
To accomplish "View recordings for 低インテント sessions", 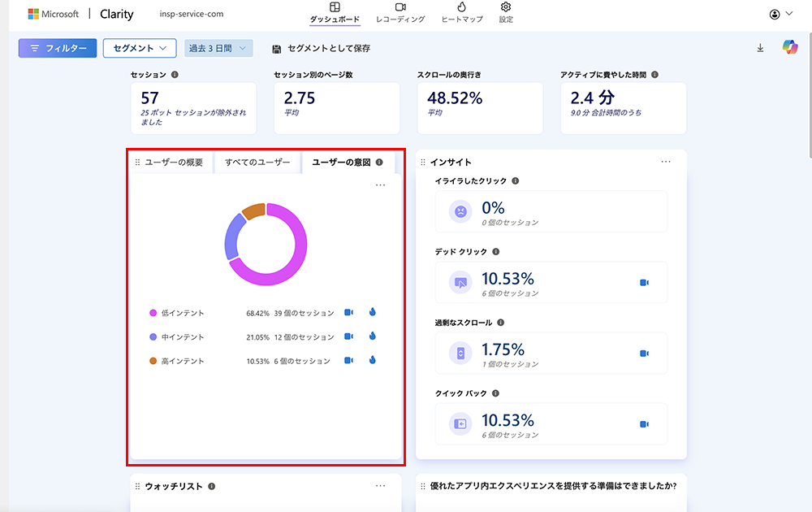I will [349, 313].
